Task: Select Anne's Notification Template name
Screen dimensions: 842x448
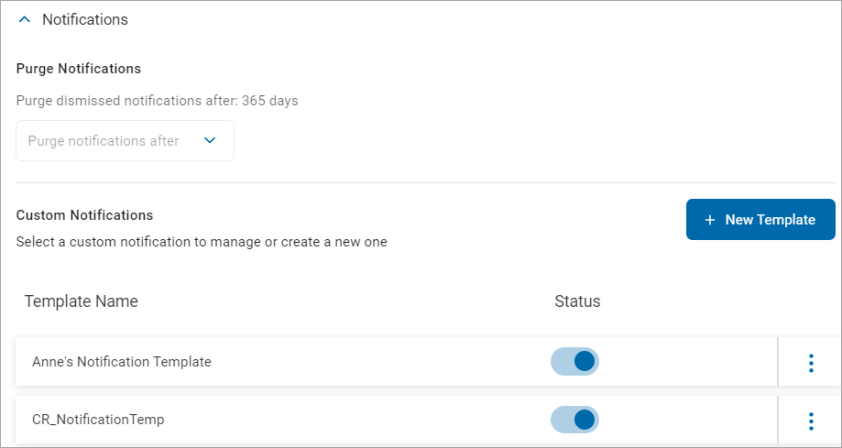Action: pos(122,362)
